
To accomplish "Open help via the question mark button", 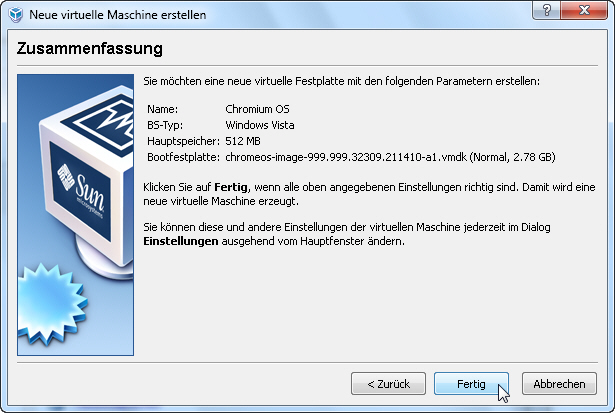I will click(x=547, y=10).
